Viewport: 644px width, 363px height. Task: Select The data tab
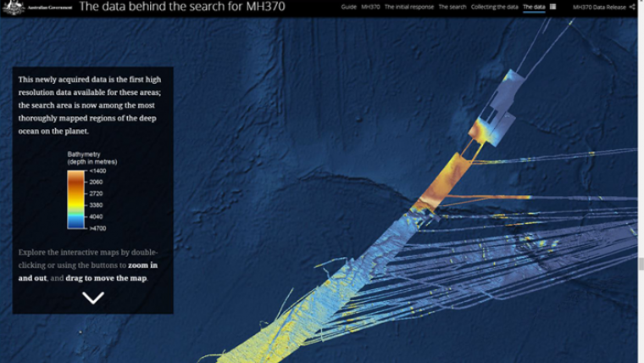tap(534, 7)
